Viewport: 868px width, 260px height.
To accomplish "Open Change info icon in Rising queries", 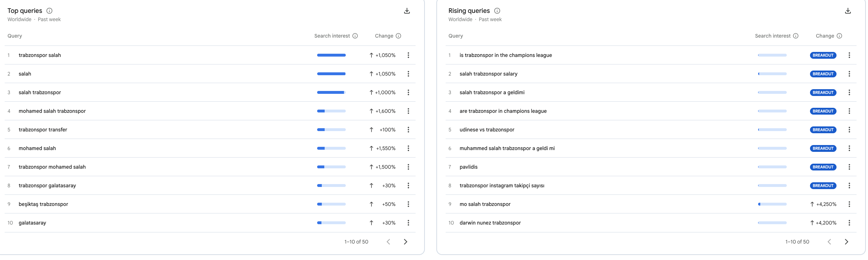I will 839,36.
